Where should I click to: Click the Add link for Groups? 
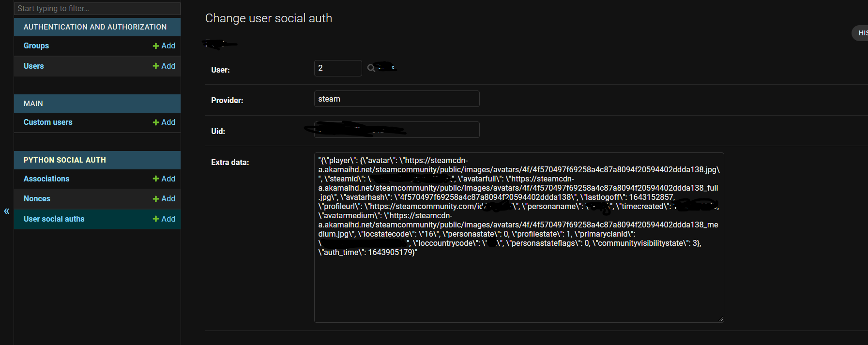pyautogui.click(x=164, y=46)
